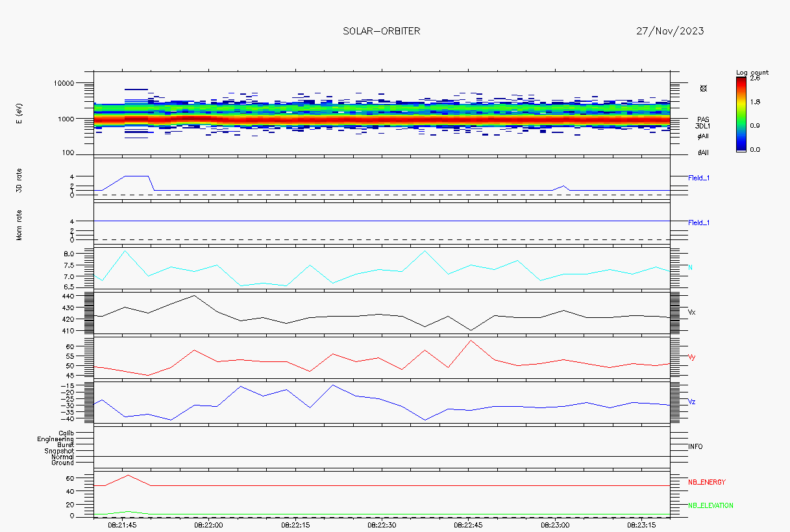Click the Normal mode label
The height and width of the screenshot is (532, 790).
coord(63,457)
